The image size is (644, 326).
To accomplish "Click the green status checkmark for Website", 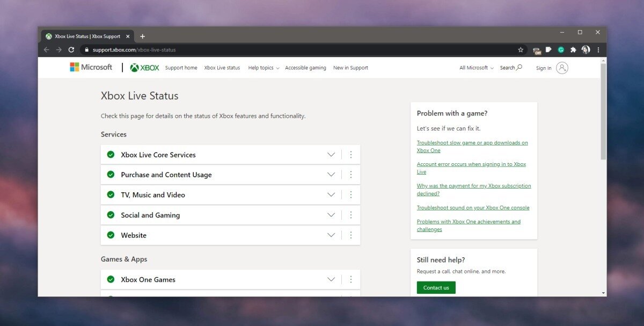I will [111, 235].
